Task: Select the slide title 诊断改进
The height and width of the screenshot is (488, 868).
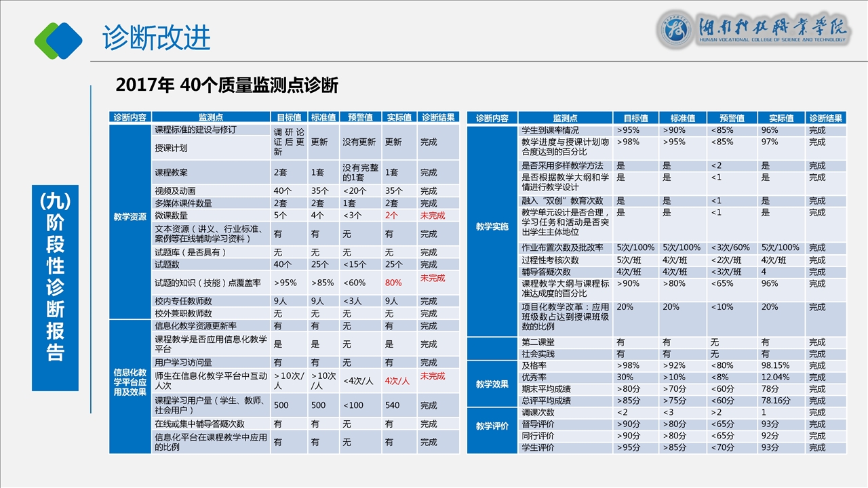Action: pos(157,38)
